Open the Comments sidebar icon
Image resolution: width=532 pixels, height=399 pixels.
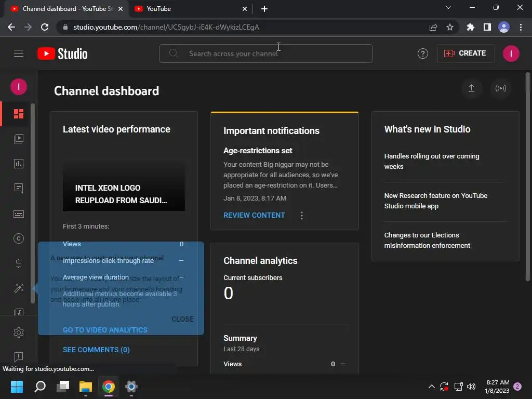[19, 188]
